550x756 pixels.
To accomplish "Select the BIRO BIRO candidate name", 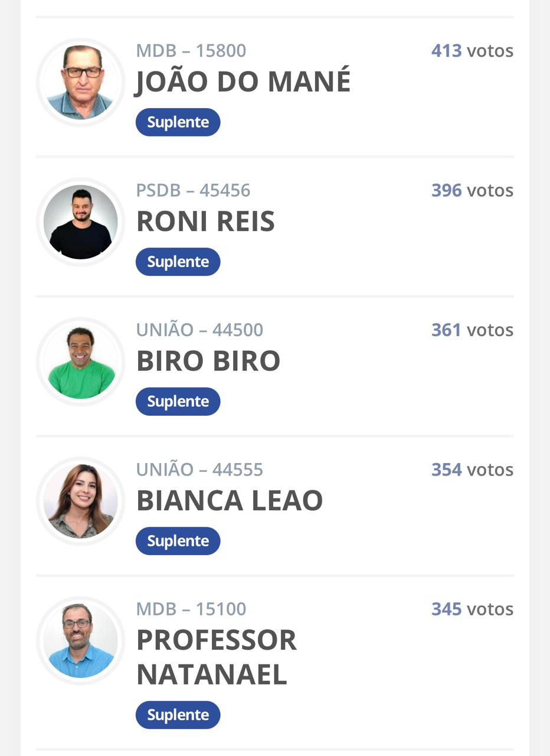I will tap(208, 361).
